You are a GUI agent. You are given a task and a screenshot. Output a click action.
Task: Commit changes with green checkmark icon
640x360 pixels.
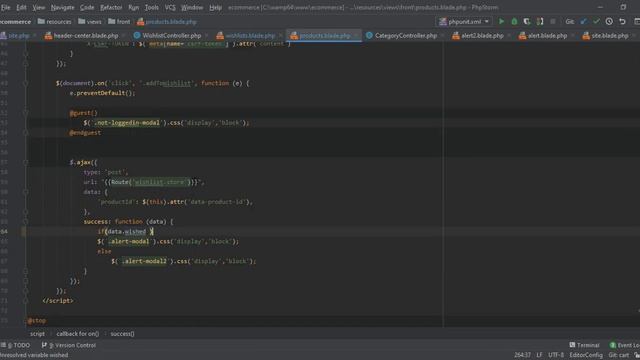596,22
